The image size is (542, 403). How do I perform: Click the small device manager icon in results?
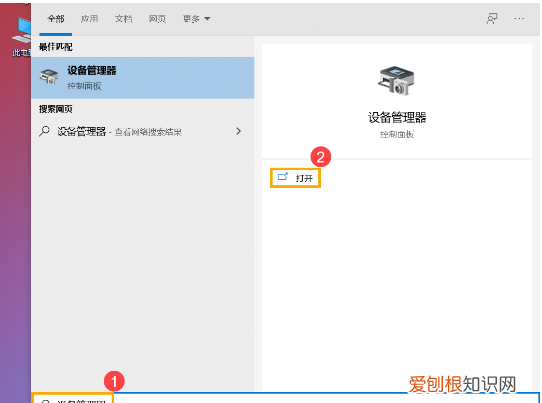click(49, 77)
